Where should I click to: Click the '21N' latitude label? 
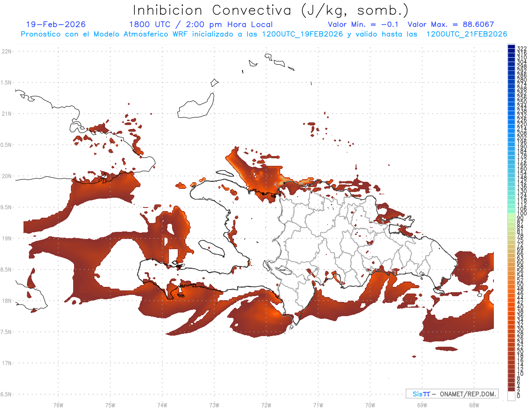point(7,114)
